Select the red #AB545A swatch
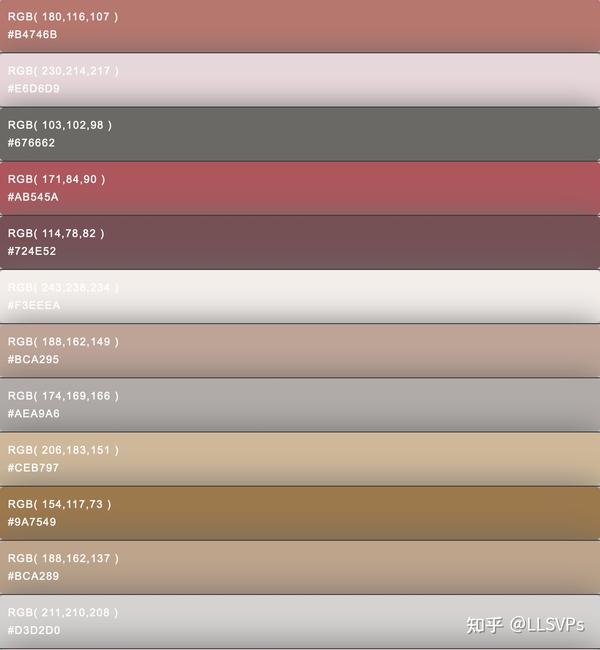This screenshot has height=650, width=600. pyautogui.click(x=300, y=188)
